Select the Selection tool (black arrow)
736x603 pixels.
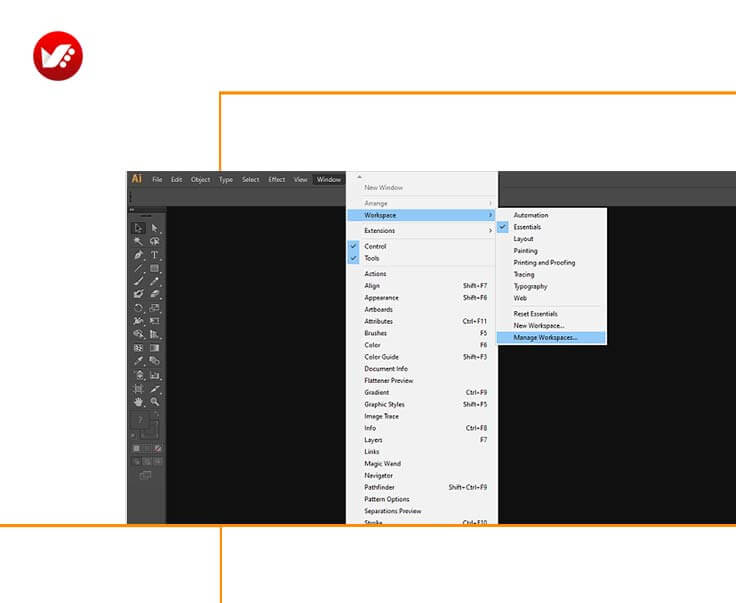point(138,228)
